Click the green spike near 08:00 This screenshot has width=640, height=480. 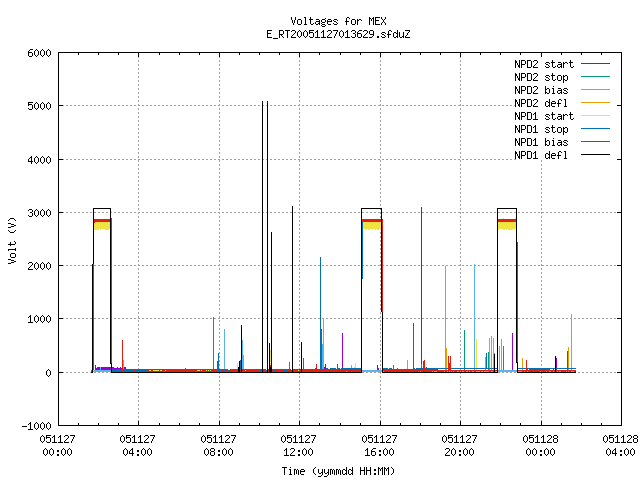tap(213, 344)
